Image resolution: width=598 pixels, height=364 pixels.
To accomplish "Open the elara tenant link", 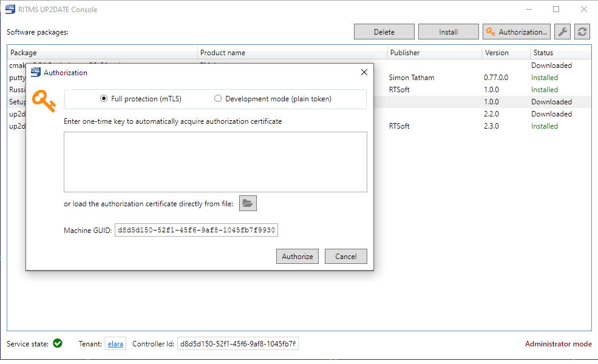I will (115, 344).
